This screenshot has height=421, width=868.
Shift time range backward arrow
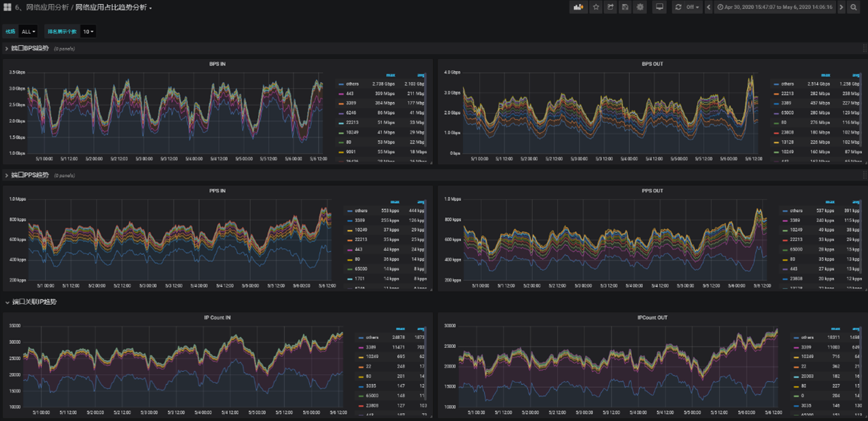[x=709, y=7]
